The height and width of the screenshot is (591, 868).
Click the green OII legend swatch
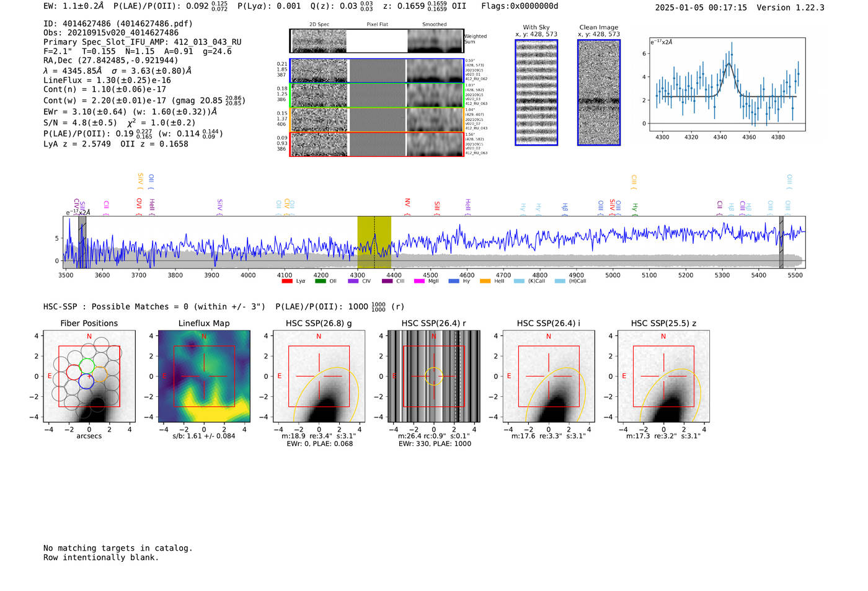(320, 281)
